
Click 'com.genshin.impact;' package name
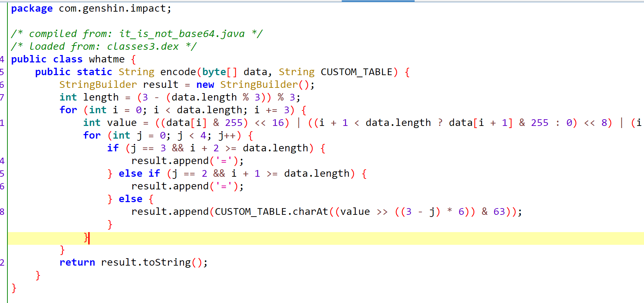point(115,8)
